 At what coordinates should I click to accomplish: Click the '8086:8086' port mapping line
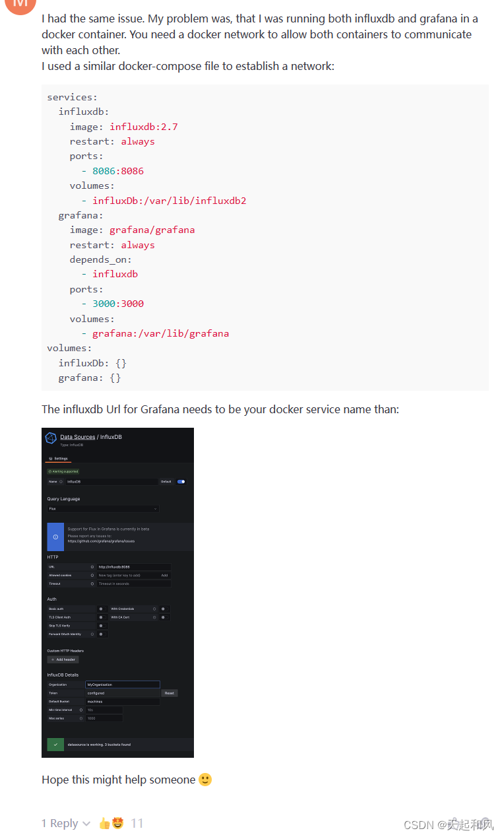tap(113, 171)
